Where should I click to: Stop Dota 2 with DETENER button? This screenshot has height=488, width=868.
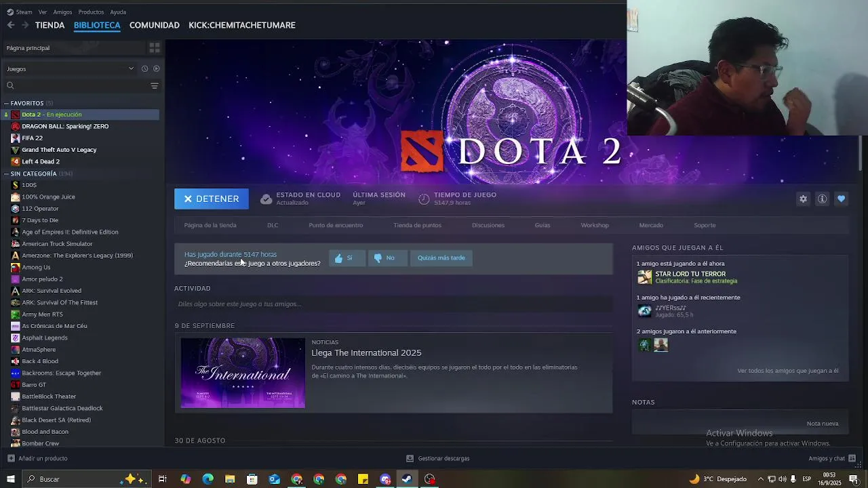[212, 199]
